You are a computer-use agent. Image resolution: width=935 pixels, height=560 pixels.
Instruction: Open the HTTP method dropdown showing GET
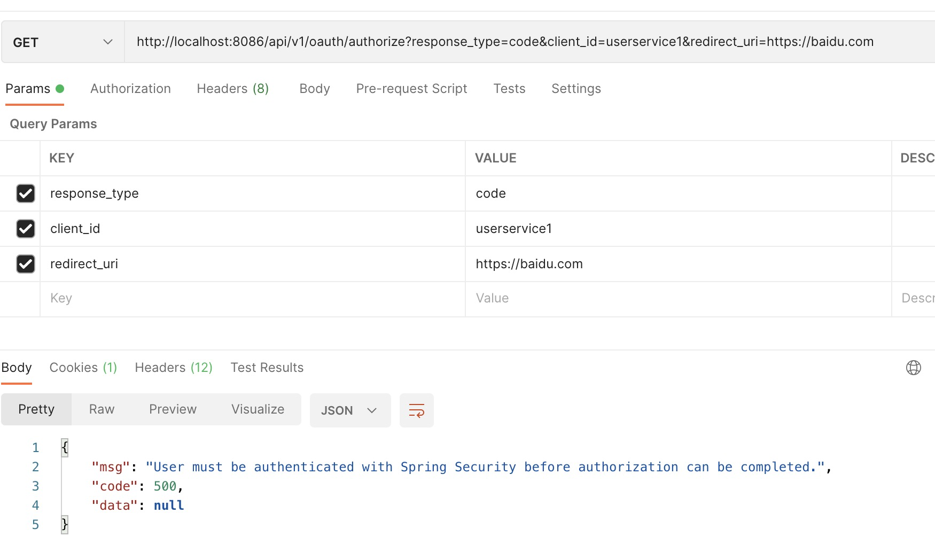(x=61, y=42)
